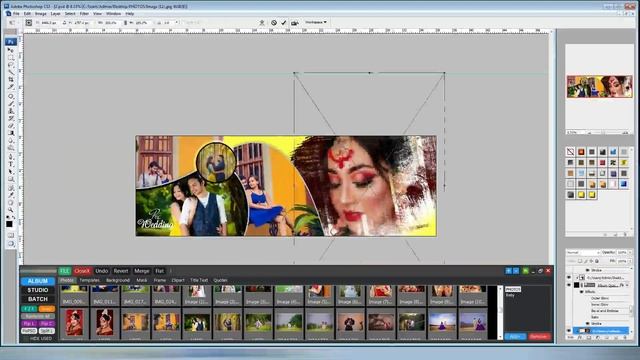640x360 pixels.
Task: Click the reference point location icon
Action: click(29, 23)
